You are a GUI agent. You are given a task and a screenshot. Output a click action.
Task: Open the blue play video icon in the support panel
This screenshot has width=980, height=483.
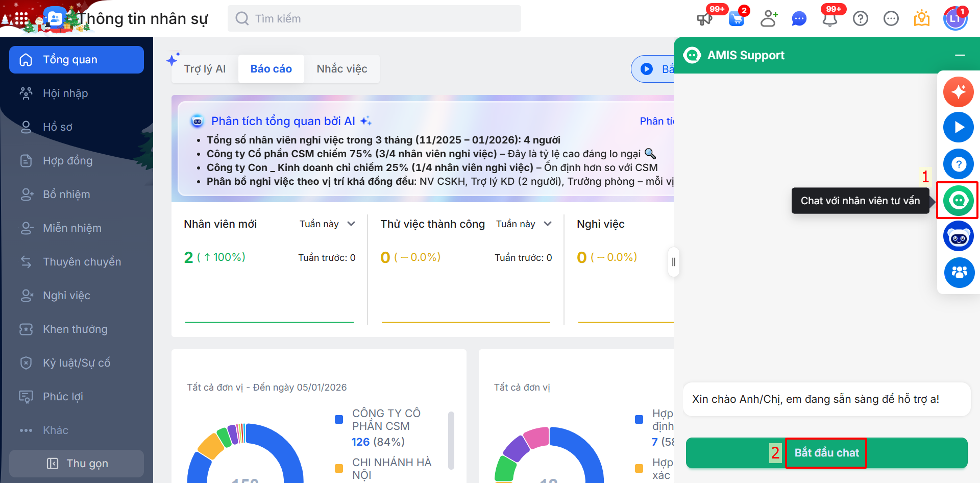coord(959,127)
